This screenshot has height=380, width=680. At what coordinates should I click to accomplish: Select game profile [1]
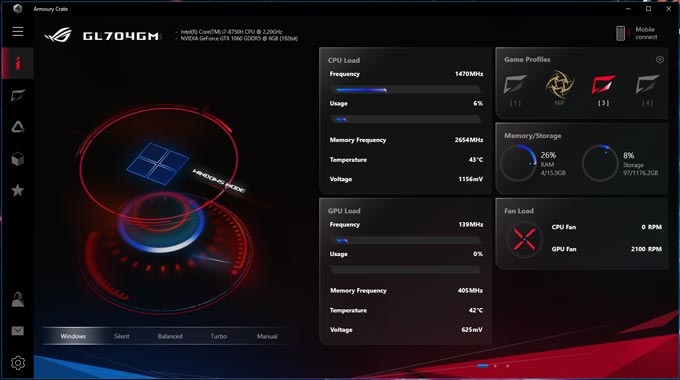click(x=515, y=90)
